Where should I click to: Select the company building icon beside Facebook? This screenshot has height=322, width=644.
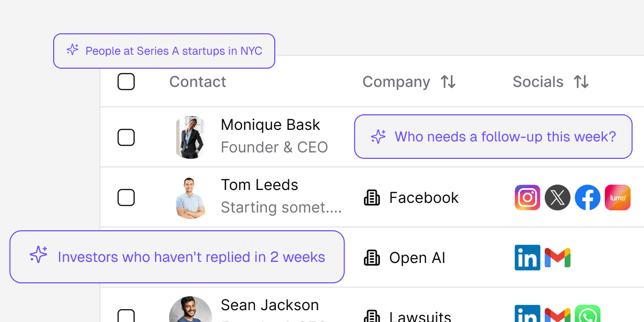coord(373,197)
